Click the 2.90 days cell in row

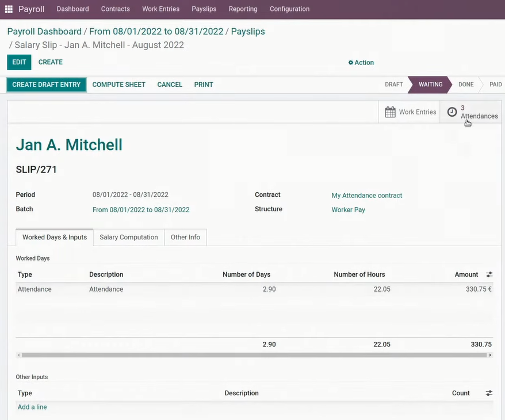(x=269, y=289)
